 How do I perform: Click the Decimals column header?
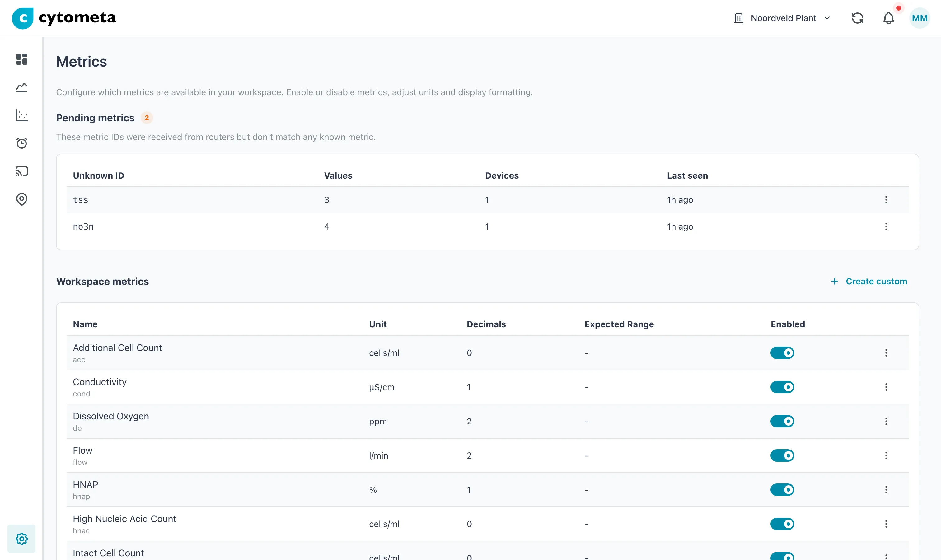[x=486, y=324]
